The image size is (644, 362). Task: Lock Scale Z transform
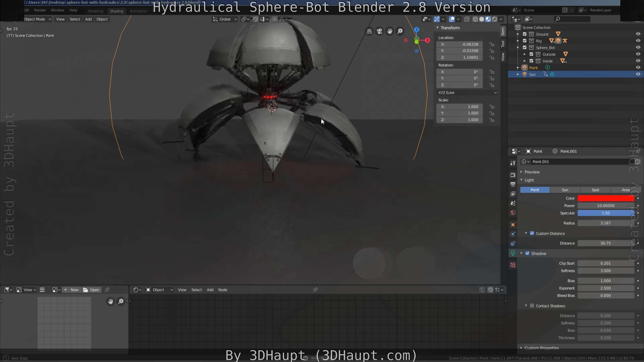[x=492, y=120]
